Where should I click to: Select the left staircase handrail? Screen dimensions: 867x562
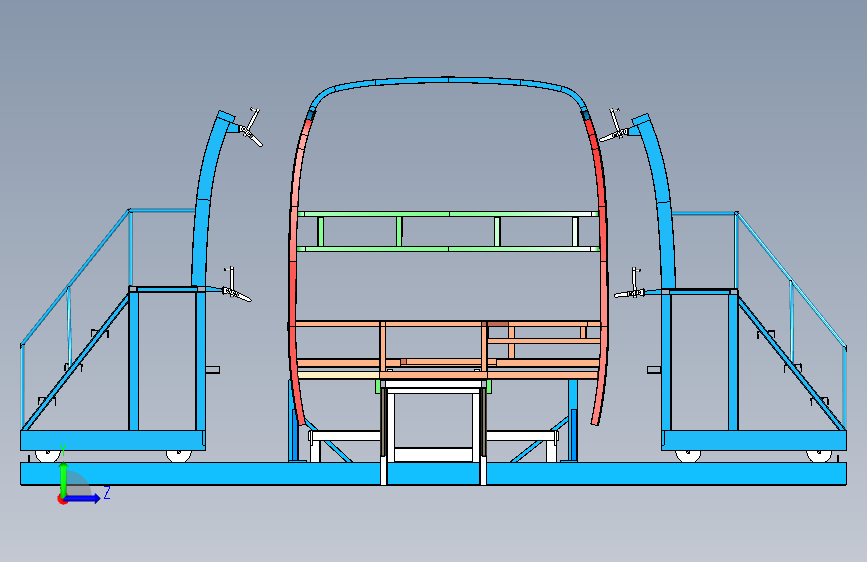(x=75, y=277)
